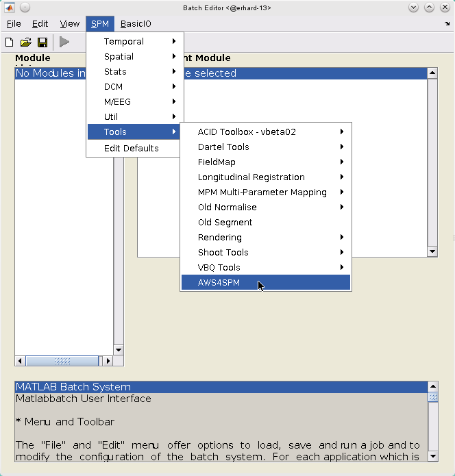This screenshot has height=476, width=455.
Task: Click '* Menu and Toolbar' help text
Action: click(x=65, y=422)
